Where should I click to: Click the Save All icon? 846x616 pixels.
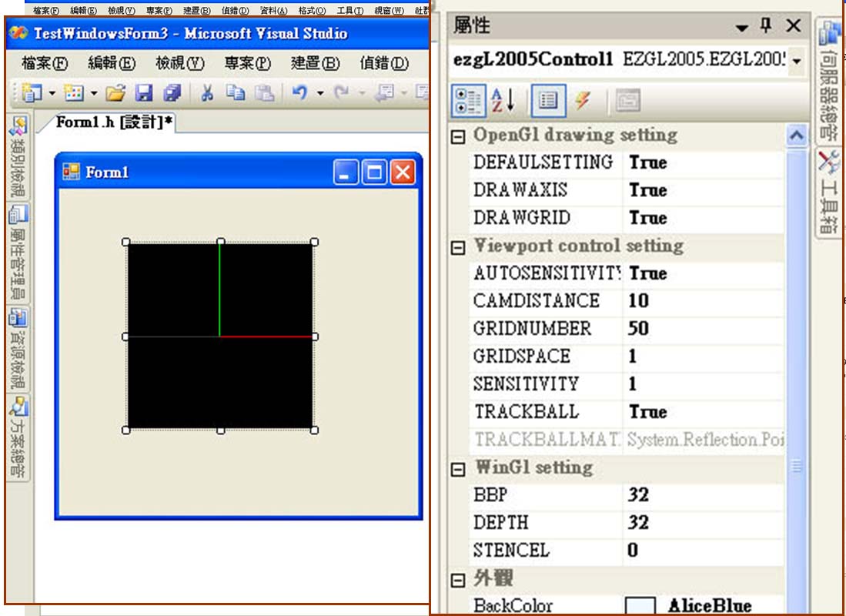pyautogui.click(x=172, y=93)
